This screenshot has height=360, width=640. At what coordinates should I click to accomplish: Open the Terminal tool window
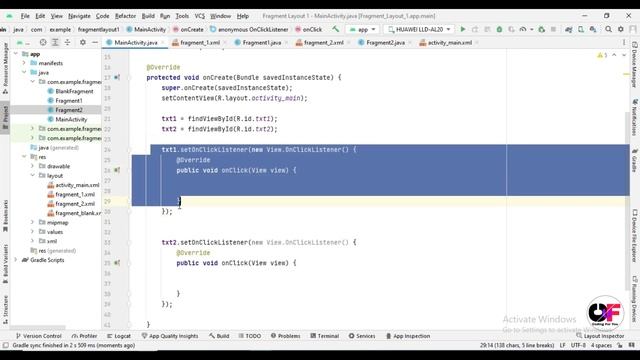[x=324, y=336]
